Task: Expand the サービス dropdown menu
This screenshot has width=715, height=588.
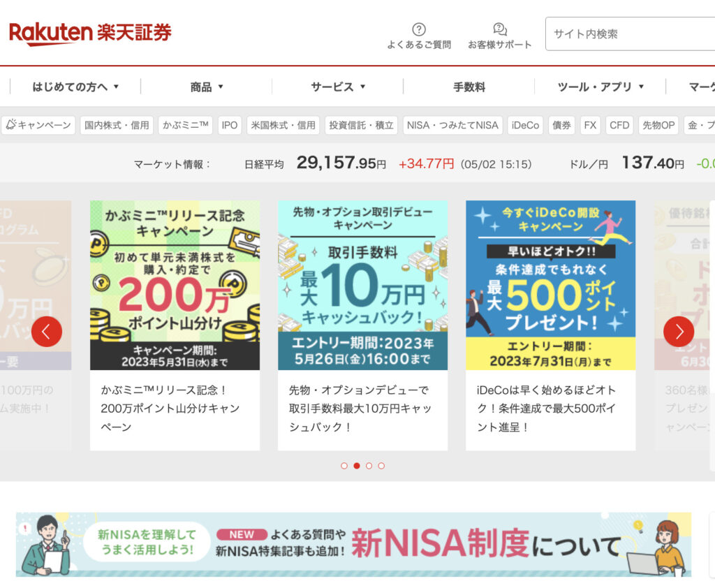Action: coord(338,87)
